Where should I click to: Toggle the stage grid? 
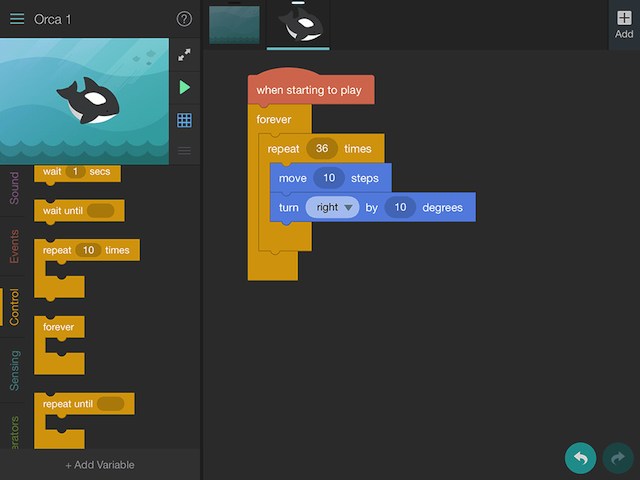click(x=184, y=120)
